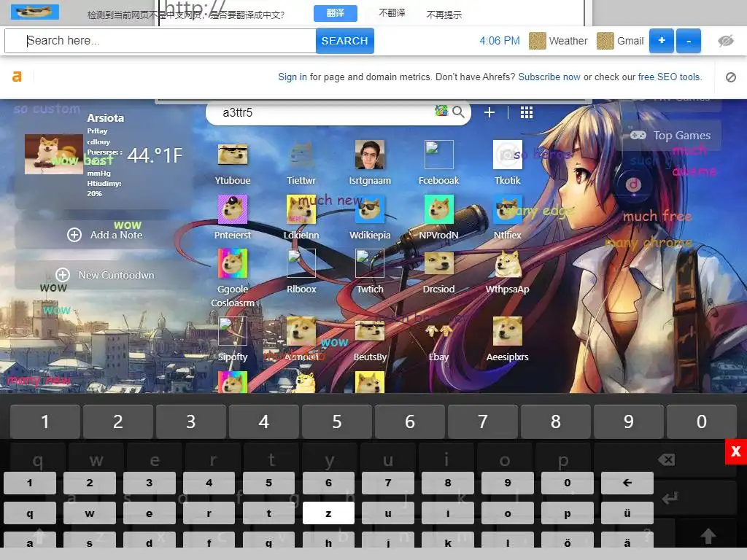Toggle the crossed-eye visibility icon
Screen dimensions: 747x560
726,41
